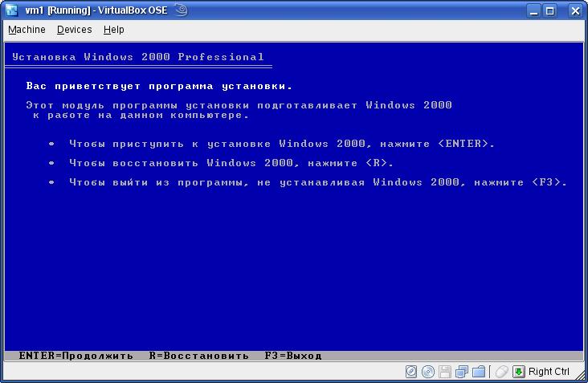Click the hard disk activity status icon
The width and height of the screenshot is (588, 383).
coord(411,372)
